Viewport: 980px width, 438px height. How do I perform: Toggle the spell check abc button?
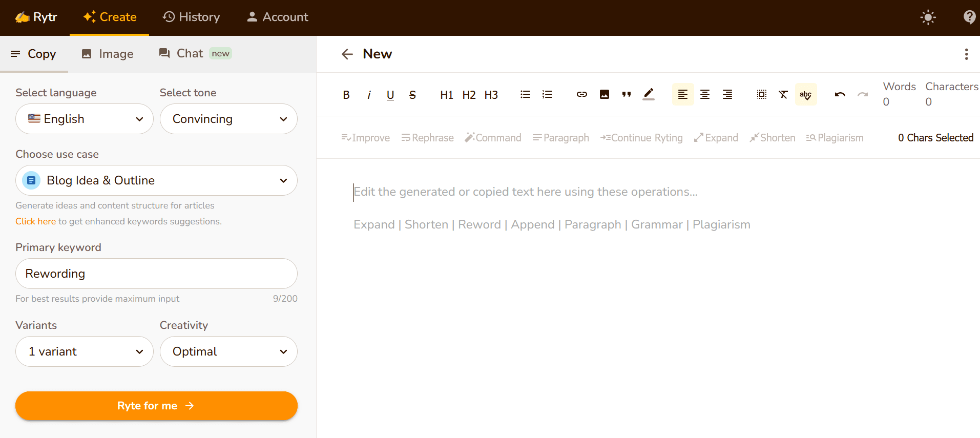point(805,95)
